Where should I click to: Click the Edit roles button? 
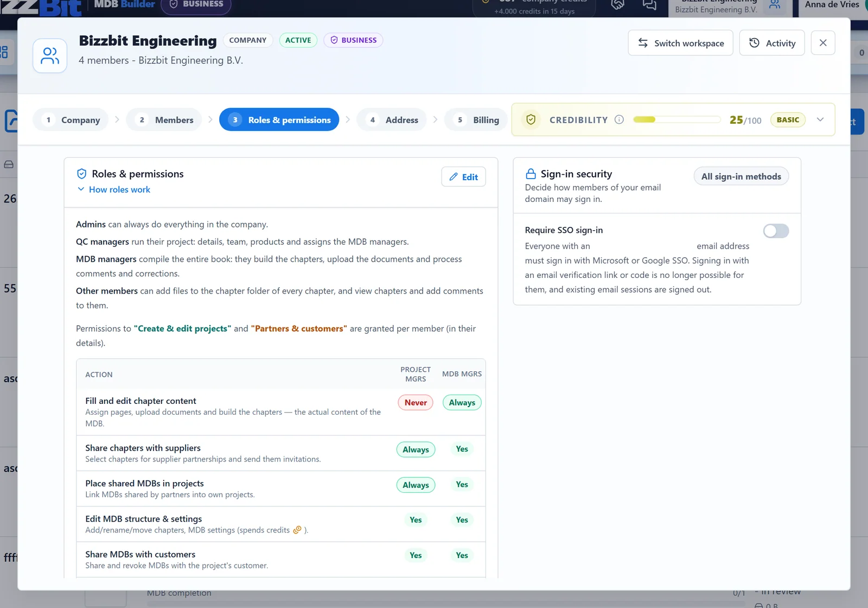tap(463, 177)
